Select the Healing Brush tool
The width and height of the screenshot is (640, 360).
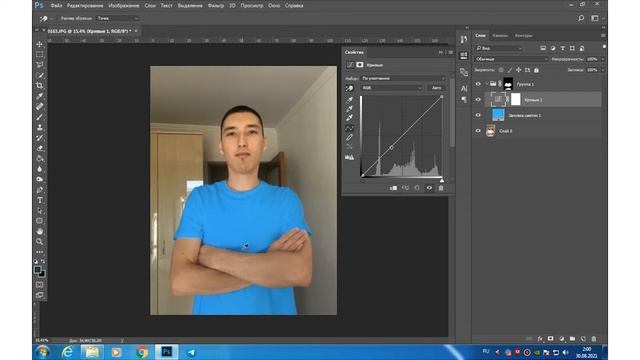tap(40, 107)
